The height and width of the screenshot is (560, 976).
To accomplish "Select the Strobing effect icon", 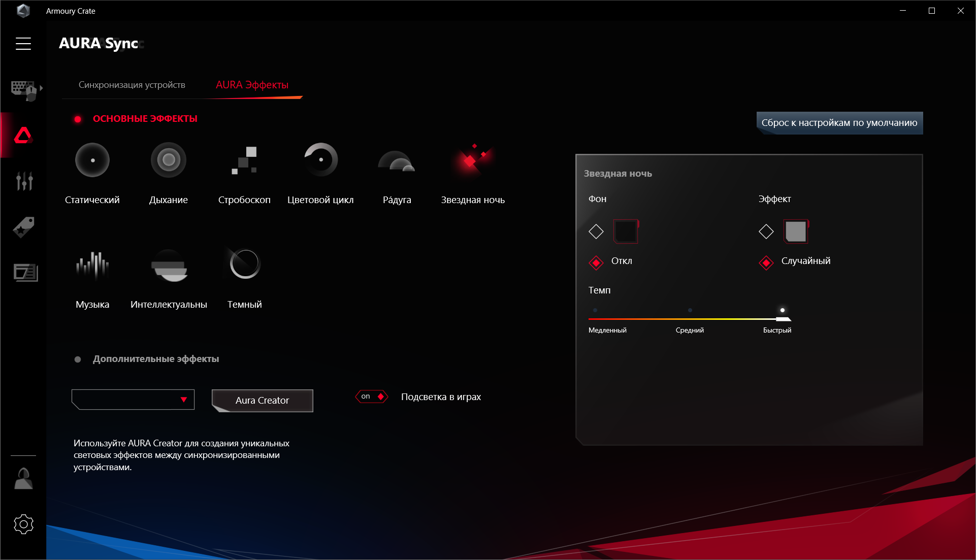I will point(244,160).
